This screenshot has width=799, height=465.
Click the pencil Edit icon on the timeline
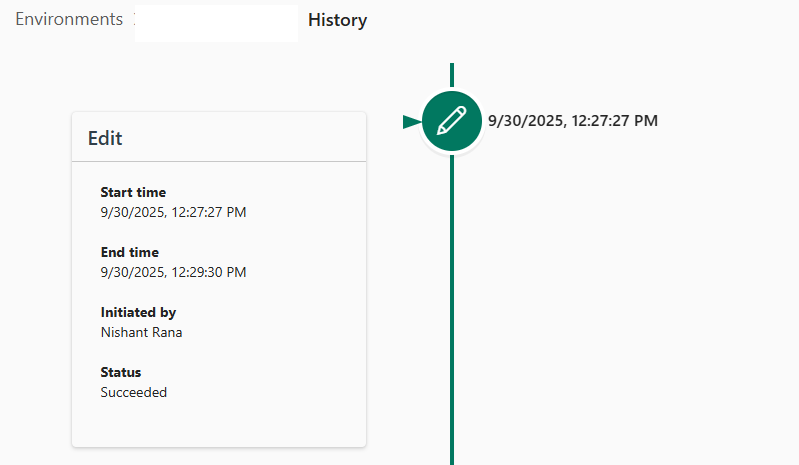pyautogui.click(x=452, y=121)
